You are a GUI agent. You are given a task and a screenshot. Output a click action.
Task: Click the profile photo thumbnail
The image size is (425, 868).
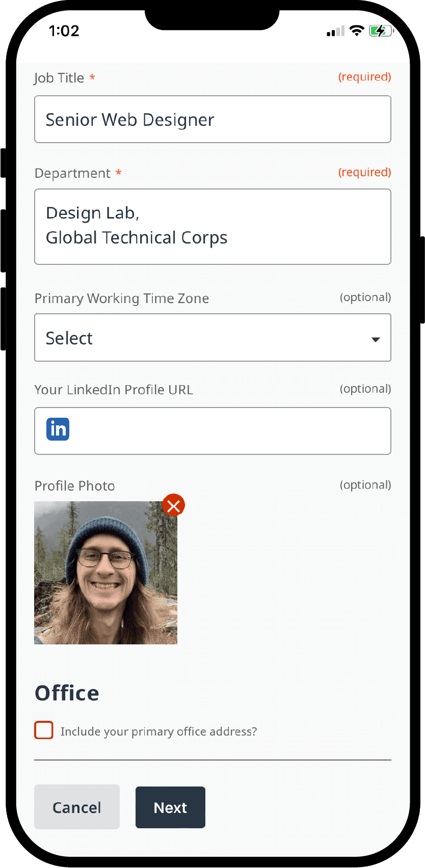point(106,573)
